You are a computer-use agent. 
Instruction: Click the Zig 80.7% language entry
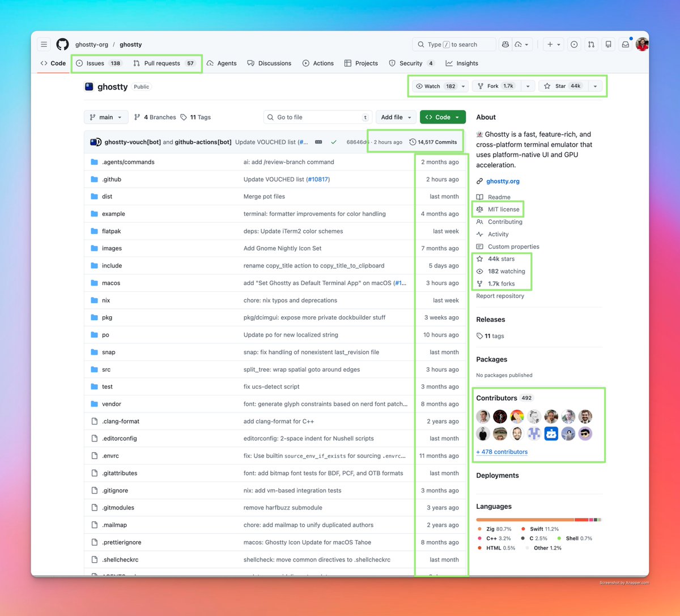click(495, 529)
